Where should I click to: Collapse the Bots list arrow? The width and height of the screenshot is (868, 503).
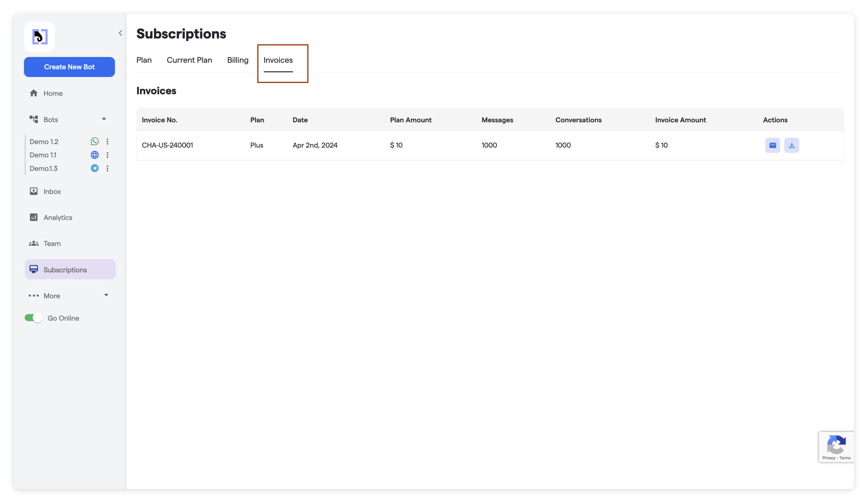click(x=104, y=119)
